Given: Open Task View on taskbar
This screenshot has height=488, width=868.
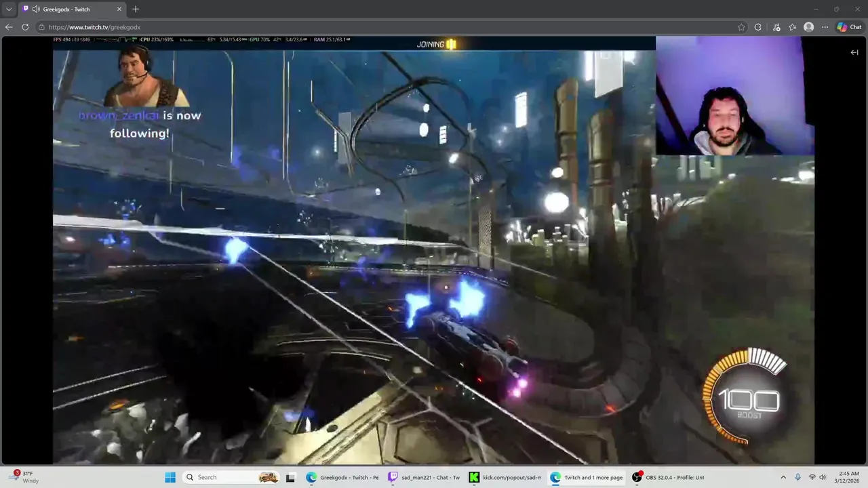Looking at the screenshot, I should tap(290, 477).
